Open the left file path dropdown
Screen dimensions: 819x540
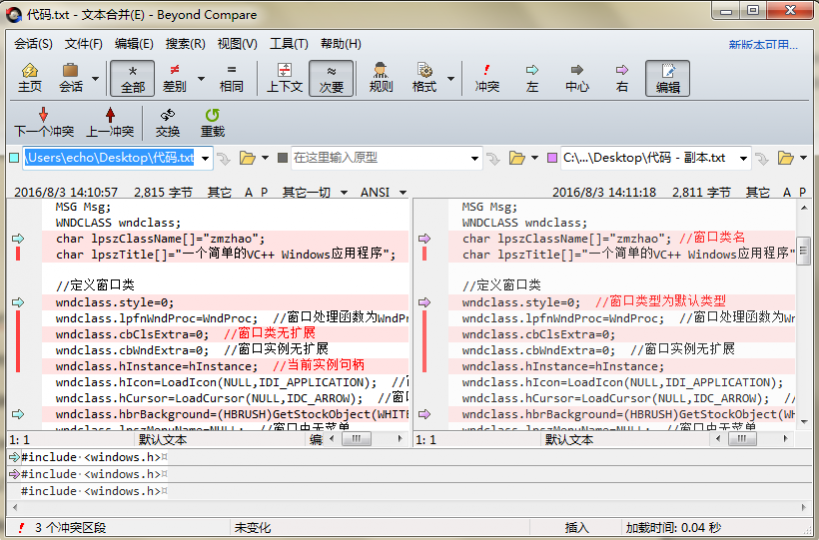[205, 158]
